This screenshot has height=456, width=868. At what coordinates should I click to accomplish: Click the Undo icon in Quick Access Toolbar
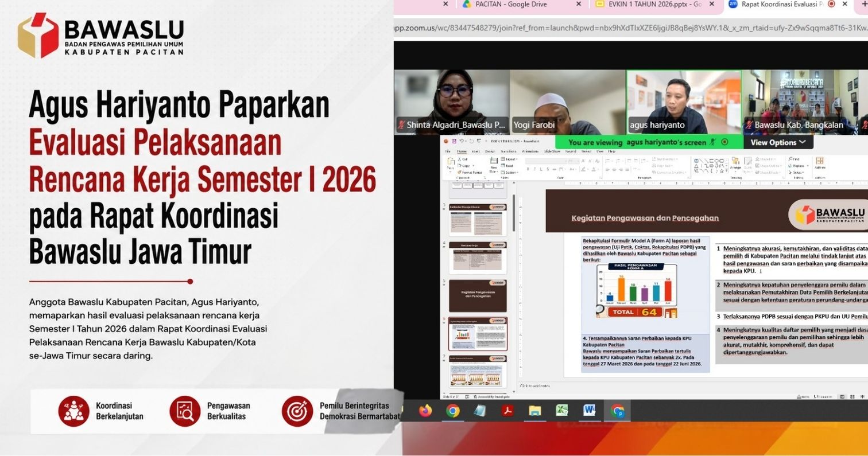[462, 141]
